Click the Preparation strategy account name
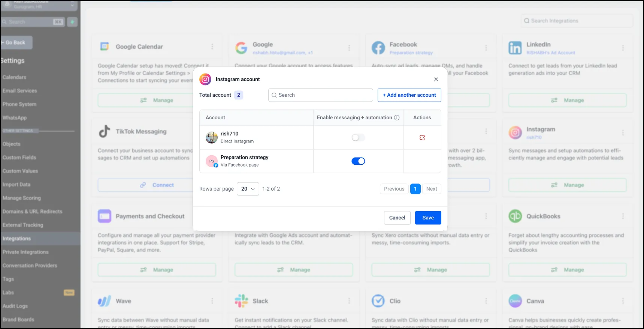Viewport: 644px width, 329px height. point(244,157)
